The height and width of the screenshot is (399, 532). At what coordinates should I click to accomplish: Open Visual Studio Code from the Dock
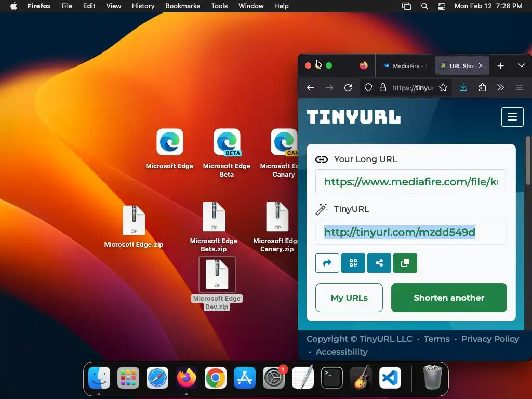click(x=390, y=378)
